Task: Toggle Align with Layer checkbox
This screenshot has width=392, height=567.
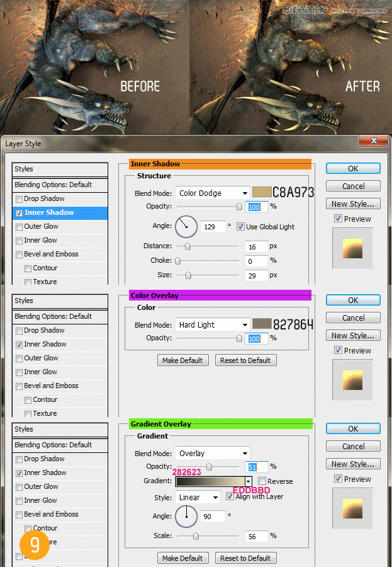Action: (230, 496)
